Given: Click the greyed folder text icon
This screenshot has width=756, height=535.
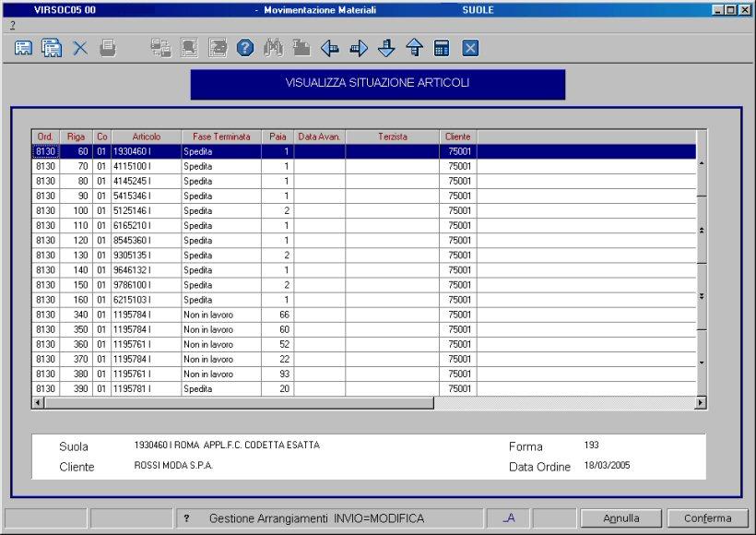Looking at the screenshot, I should (301, 48).
